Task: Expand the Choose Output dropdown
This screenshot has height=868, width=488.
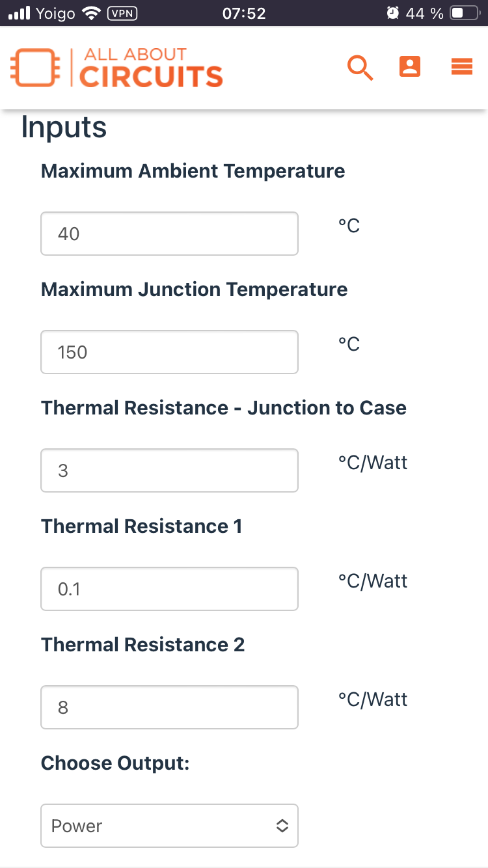Action: [x=169, y=826]
